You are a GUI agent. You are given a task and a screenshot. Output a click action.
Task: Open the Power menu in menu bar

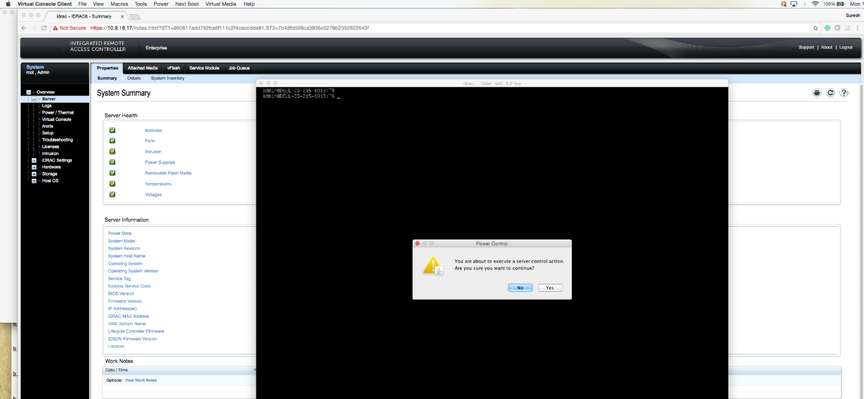161,4
